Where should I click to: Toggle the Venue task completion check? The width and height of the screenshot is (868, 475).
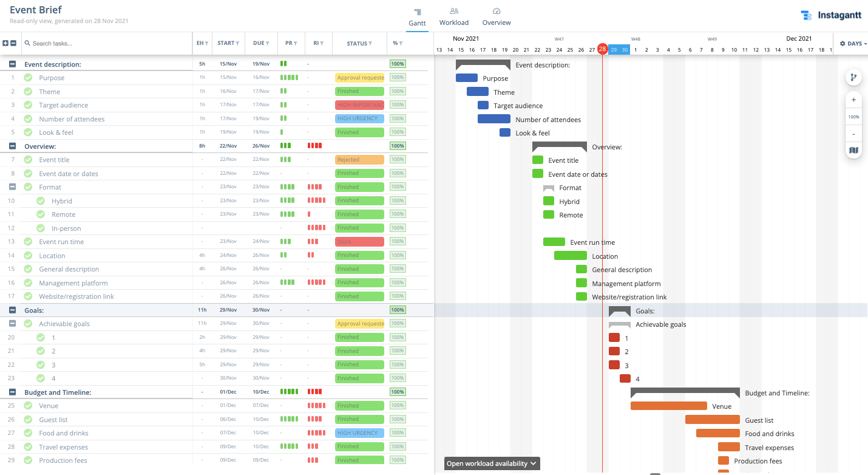coord(28,406)
